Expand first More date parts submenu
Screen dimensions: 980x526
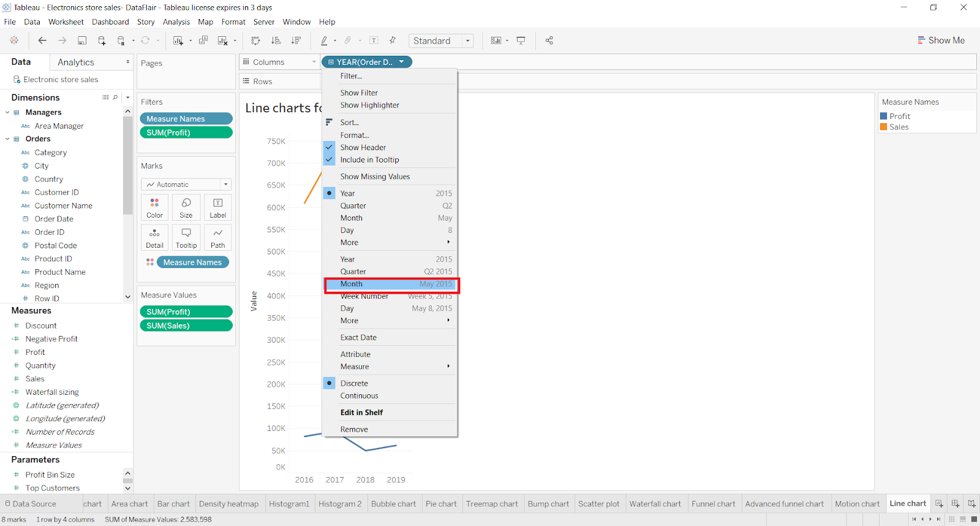point(390,242)
